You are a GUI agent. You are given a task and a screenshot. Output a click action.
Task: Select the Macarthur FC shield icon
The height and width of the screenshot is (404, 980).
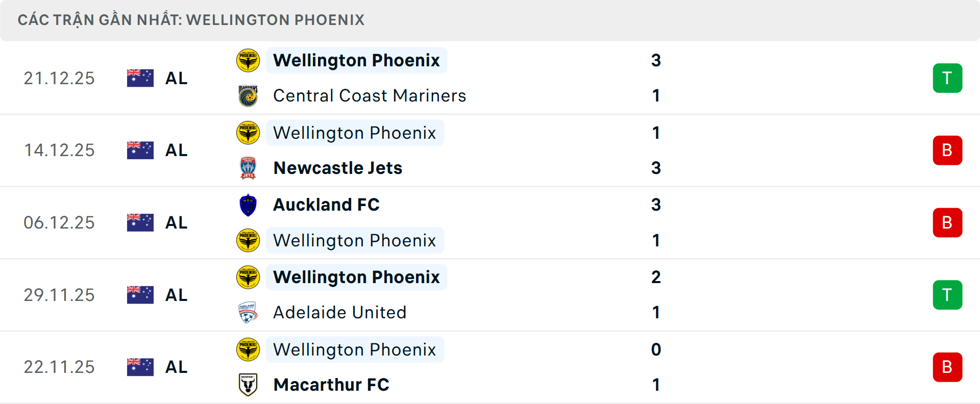[248, 385]
